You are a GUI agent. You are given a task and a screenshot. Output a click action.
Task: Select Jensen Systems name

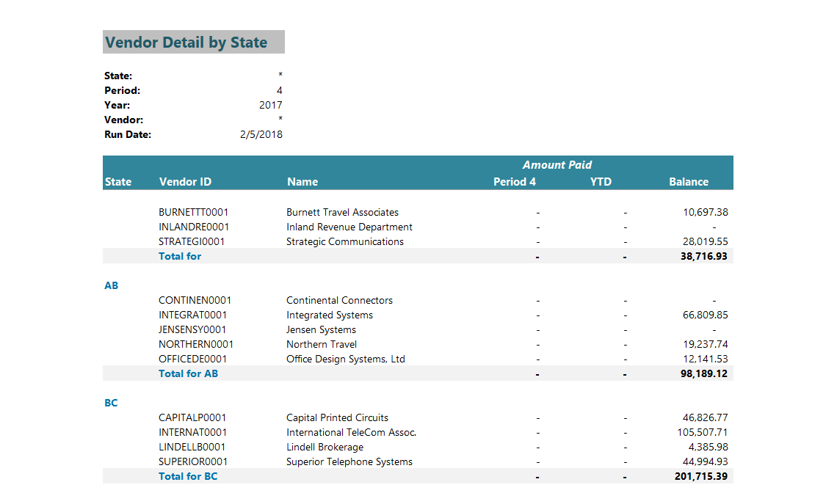321,329
